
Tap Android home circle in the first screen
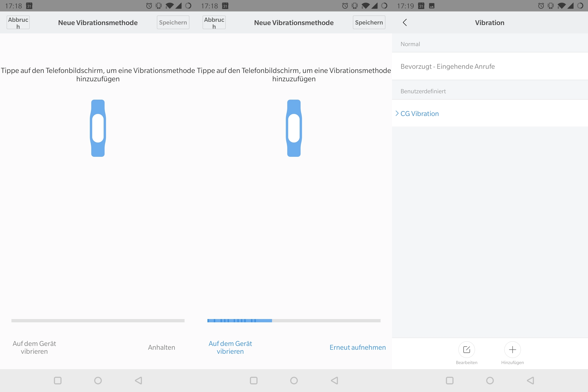pyautogui.click(x=98, y=381)
